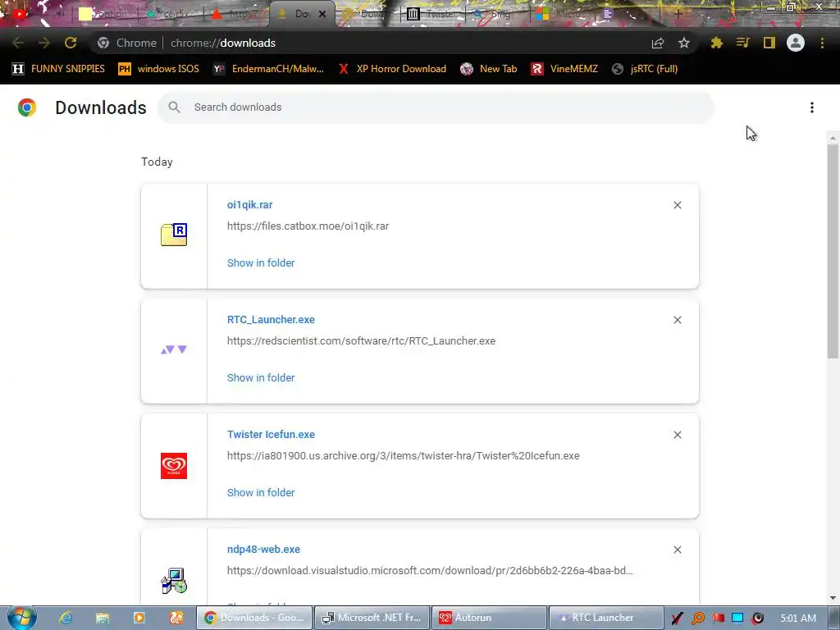Click the RTC_Launcher purple triangles icon
840x630 pixels.
(x=174, y=349)
